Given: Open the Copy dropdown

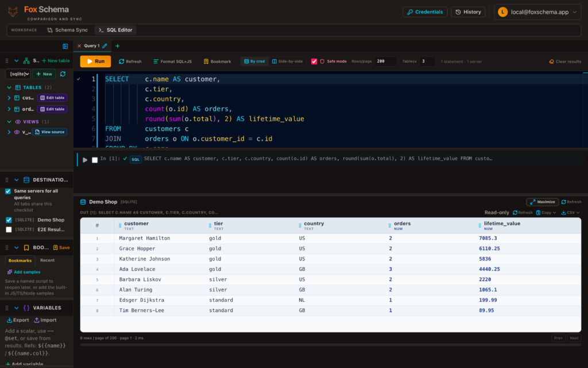Looking at the screenshot, I should point(546,213).
